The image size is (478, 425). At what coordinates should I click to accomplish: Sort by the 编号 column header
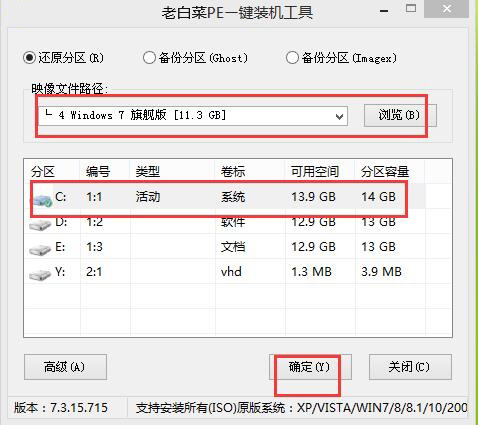[x=98, y=172]
